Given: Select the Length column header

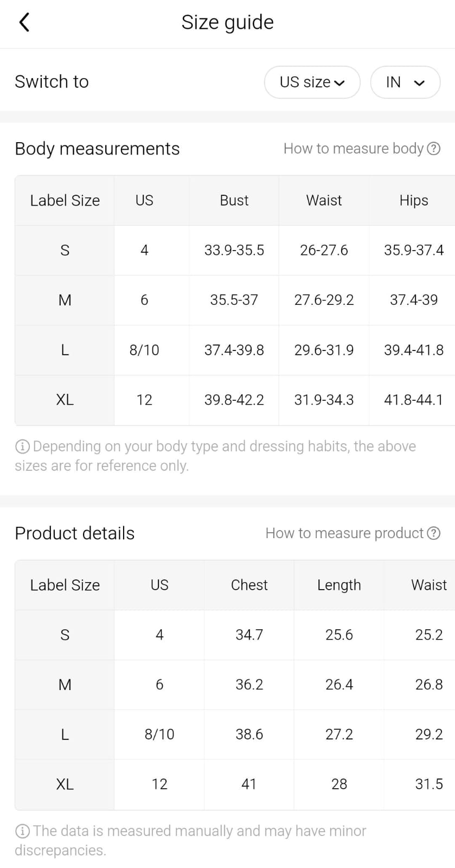Looking at the screenshot, I should 339,585.
